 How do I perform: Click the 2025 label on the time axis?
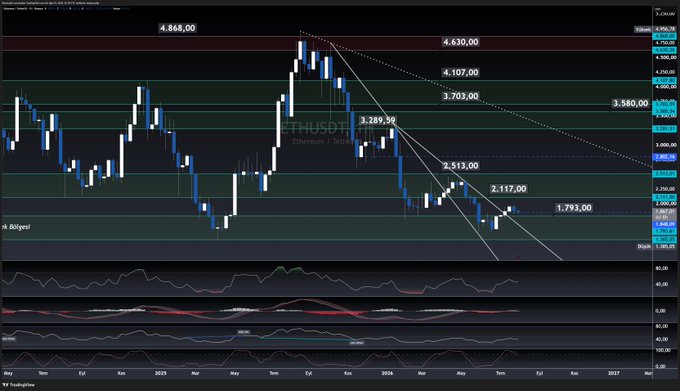[x=160, y=373]
